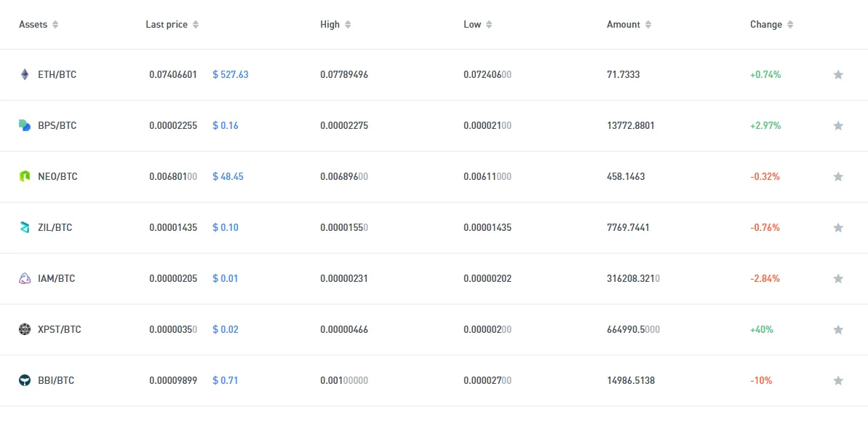The width and height of the screenshot is (868, 421).
Task: Click the green NEO coin icon
Action: pyautogui.click(x=24, y=176)
